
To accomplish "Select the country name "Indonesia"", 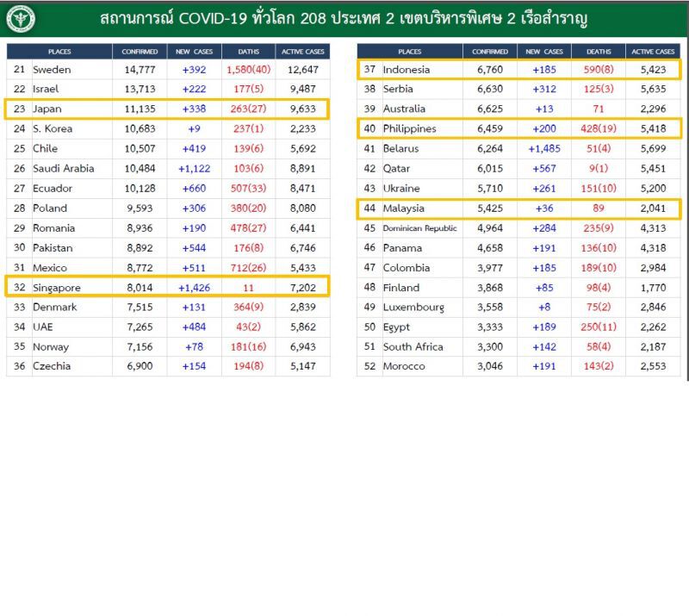I will click(407, 70).
